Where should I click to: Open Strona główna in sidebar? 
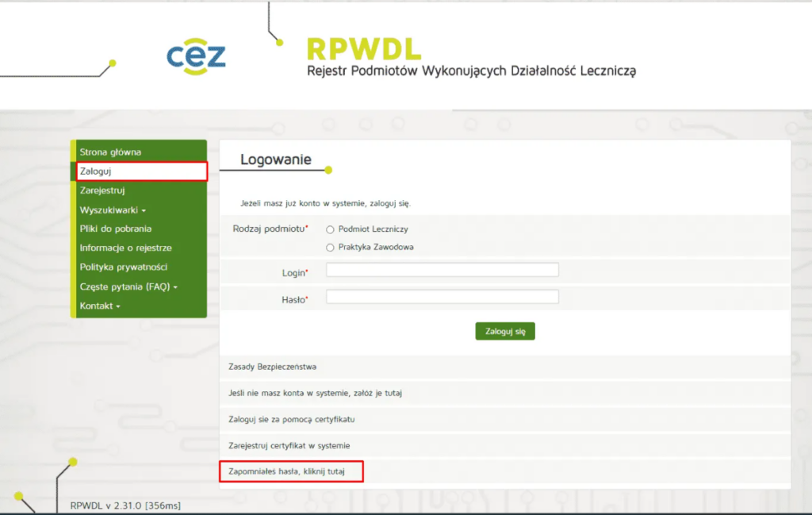click(x=110, y=152)
